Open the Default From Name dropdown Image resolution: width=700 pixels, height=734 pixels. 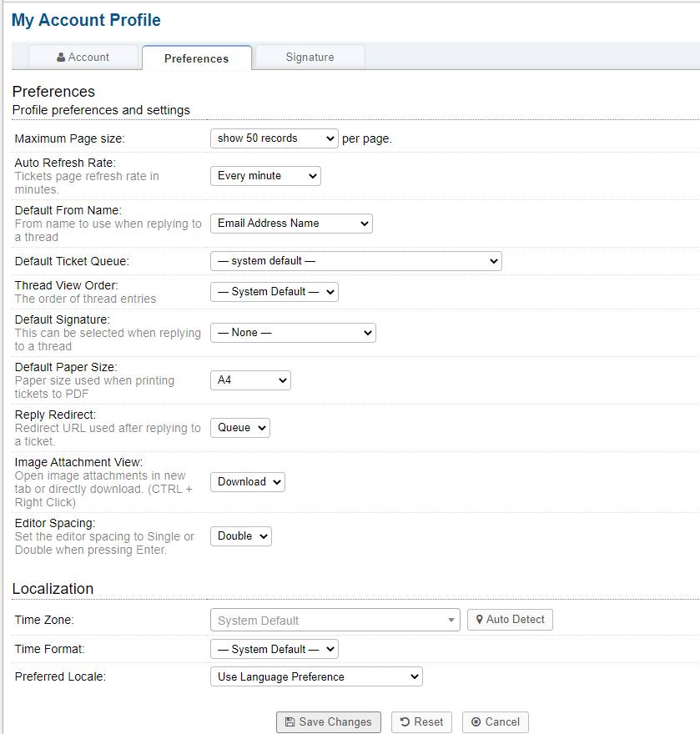coord(290,224)
